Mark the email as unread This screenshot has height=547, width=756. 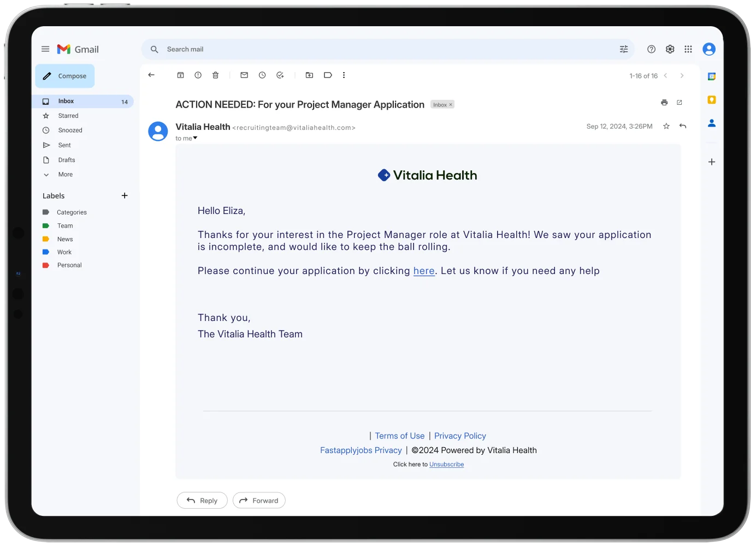coord(244,75)
